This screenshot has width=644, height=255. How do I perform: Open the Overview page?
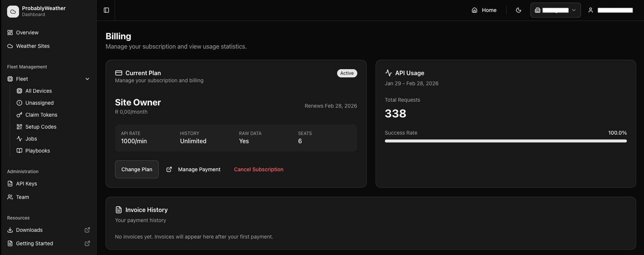(x=27, y=33)
